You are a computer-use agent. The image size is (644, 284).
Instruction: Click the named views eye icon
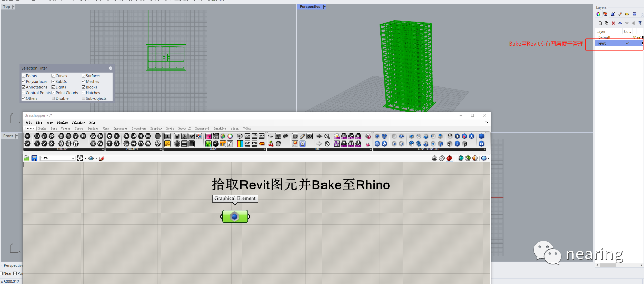[91, 158]
